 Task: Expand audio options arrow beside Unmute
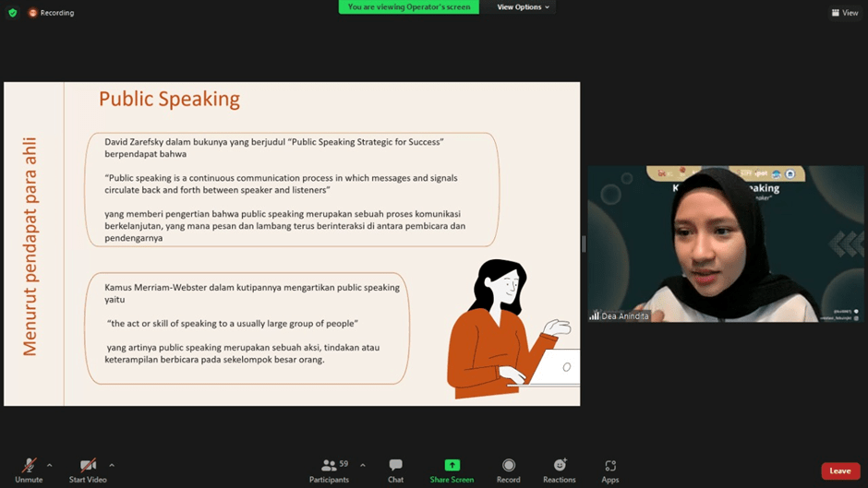point(50,465)
